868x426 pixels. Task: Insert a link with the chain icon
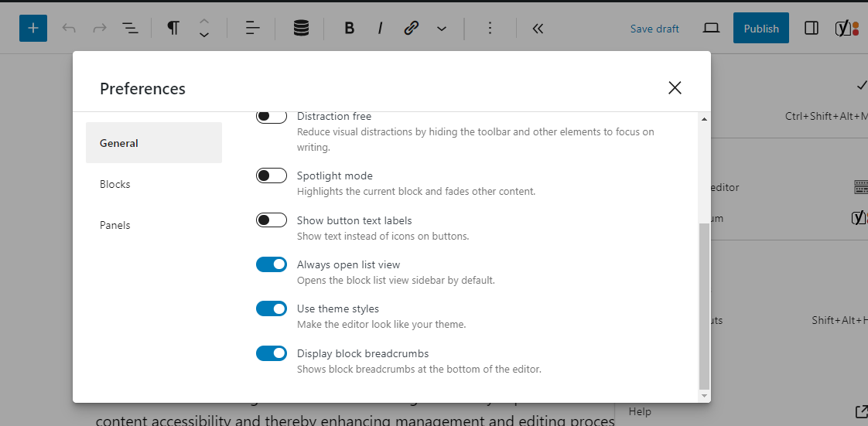point(411,28)
